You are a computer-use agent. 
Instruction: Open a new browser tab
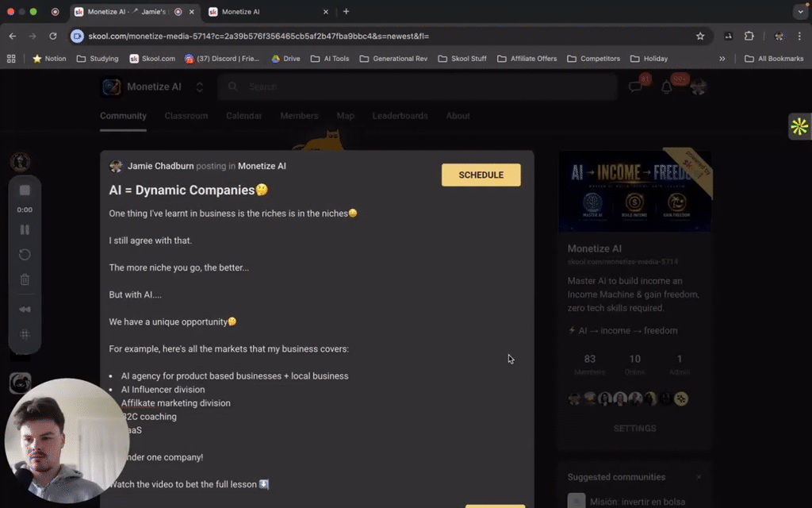(346, 11)
